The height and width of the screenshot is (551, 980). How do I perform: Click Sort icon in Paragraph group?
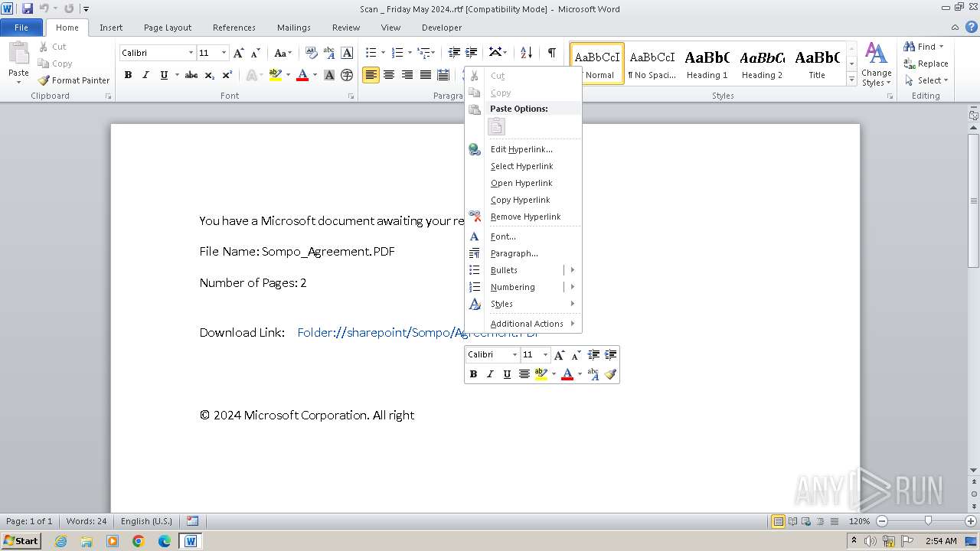(526, 53)
